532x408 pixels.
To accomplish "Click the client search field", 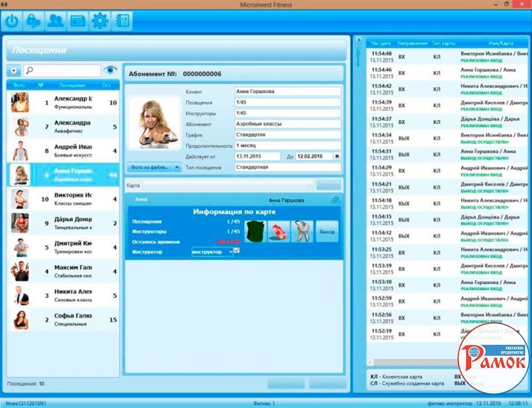I will tap(62, 71).
